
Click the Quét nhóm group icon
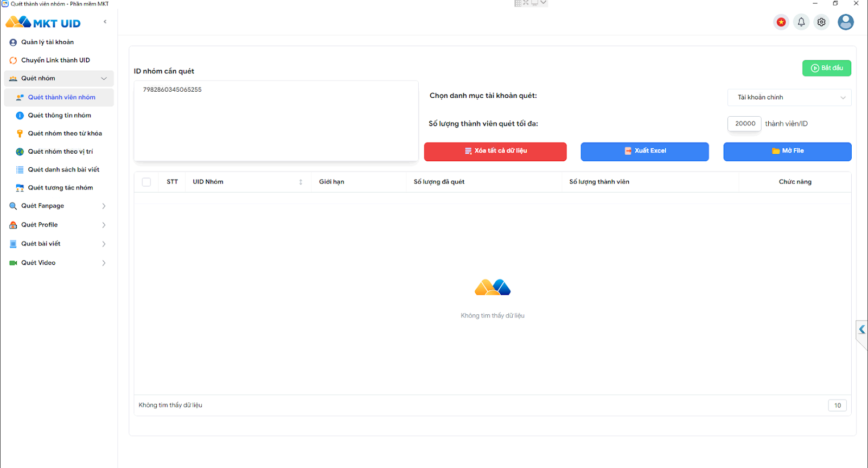click(13, 79)
